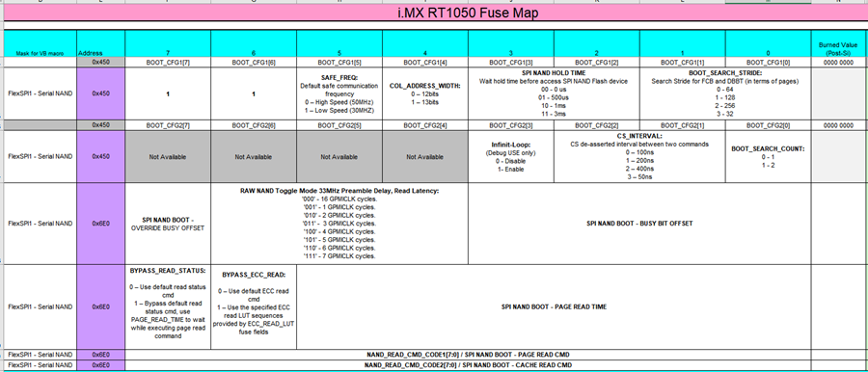
Task: Select the BOOT_CFG1[7] cell
Action: [x=168, y=63]
